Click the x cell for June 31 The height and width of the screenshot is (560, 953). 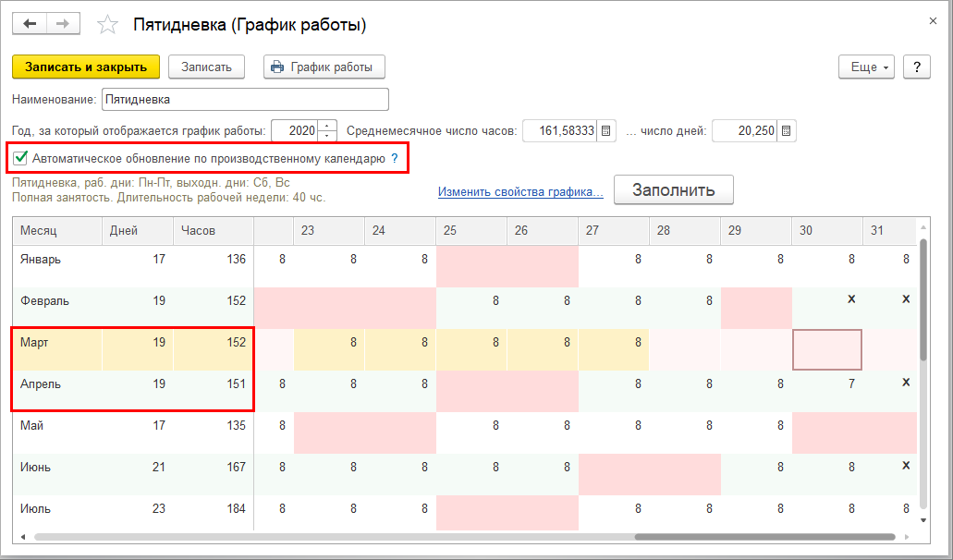point(890,474)
